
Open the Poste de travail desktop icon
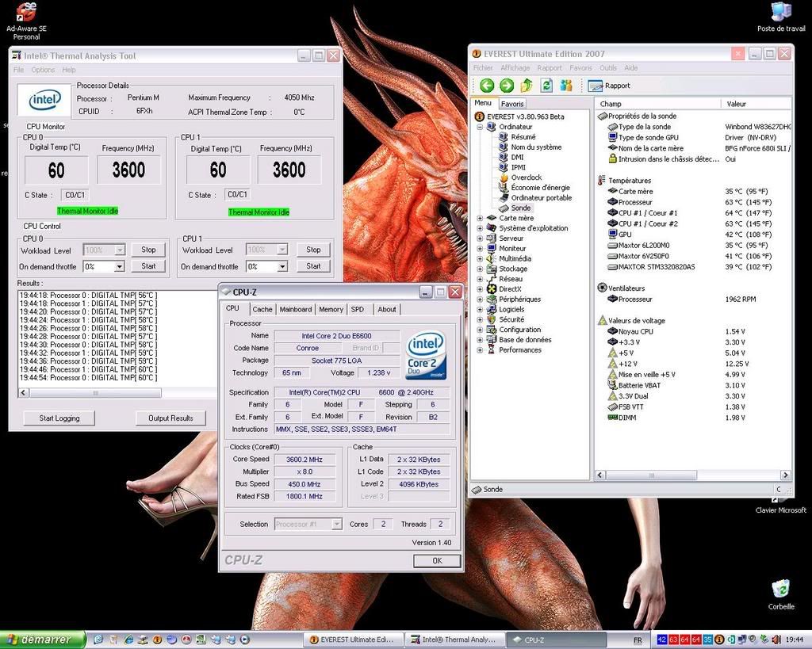pyautogui.click(x=780, y=13)
